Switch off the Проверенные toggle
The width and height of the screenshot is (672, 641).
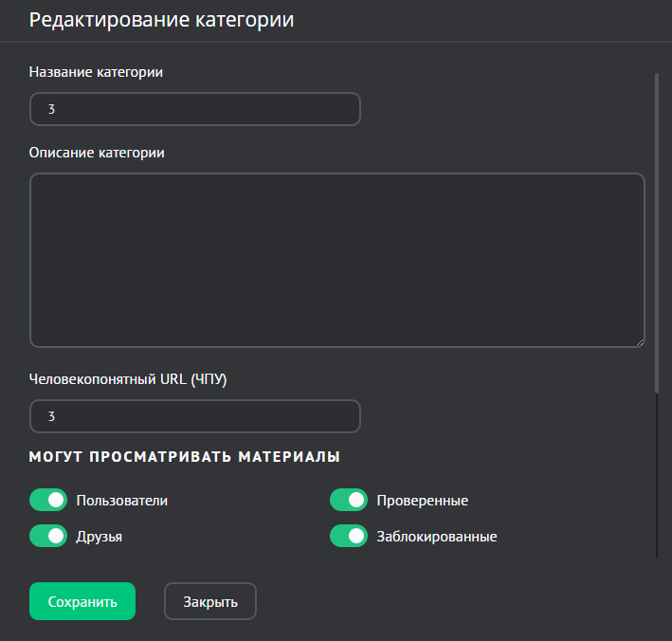point(349,501)
